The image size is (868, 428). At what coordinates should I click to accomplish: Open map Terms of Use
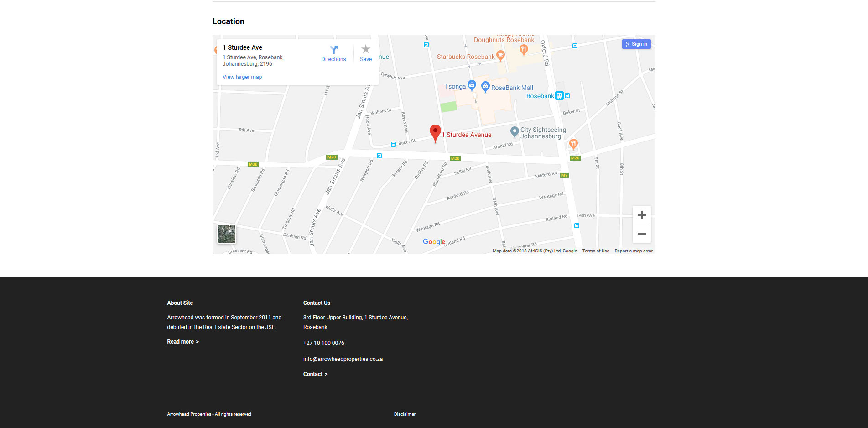click(595, 251)
